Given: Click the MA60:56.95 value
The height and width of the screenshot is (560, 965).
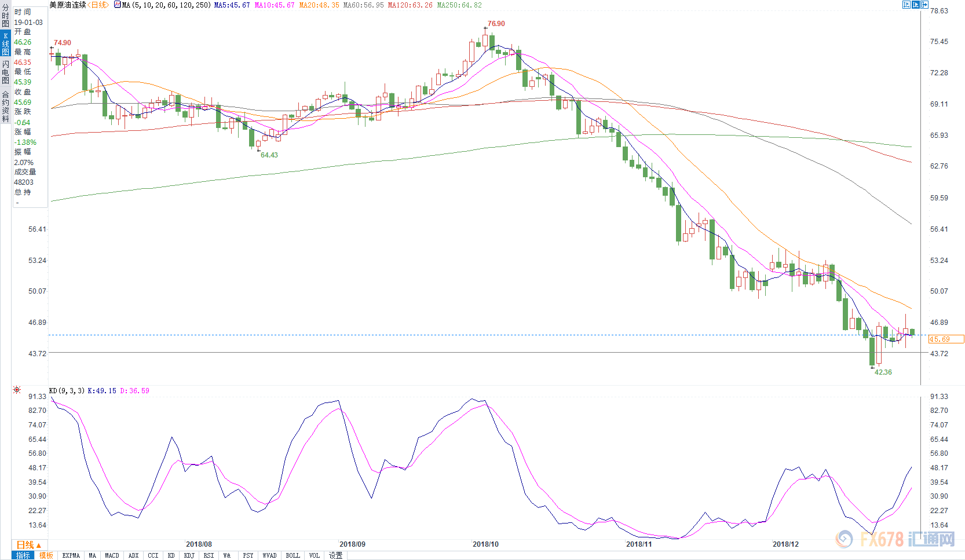Looking at the screenshot, I should click(x=363, y=5).
